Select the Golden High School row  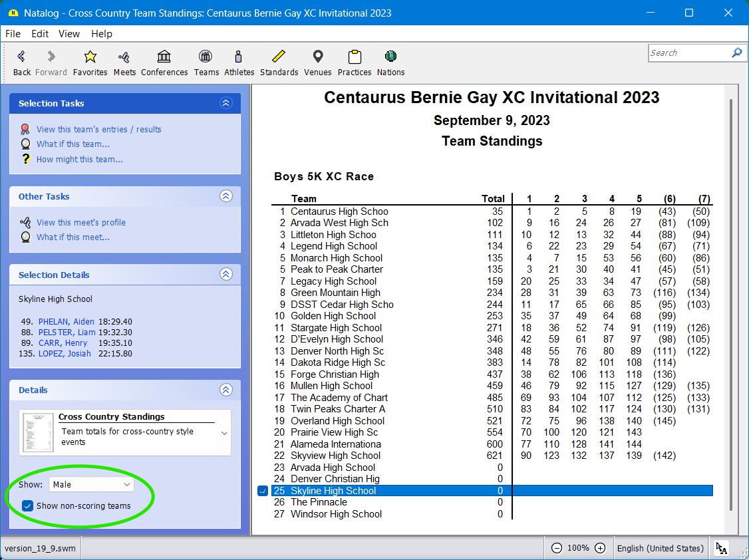pos(492,316)
